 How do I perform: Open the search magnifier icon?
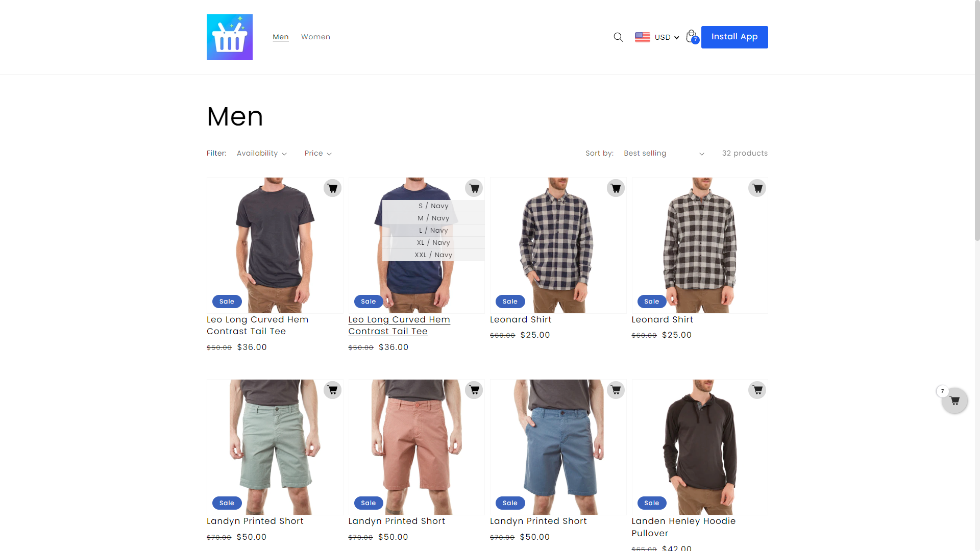(x=618, y=37)
